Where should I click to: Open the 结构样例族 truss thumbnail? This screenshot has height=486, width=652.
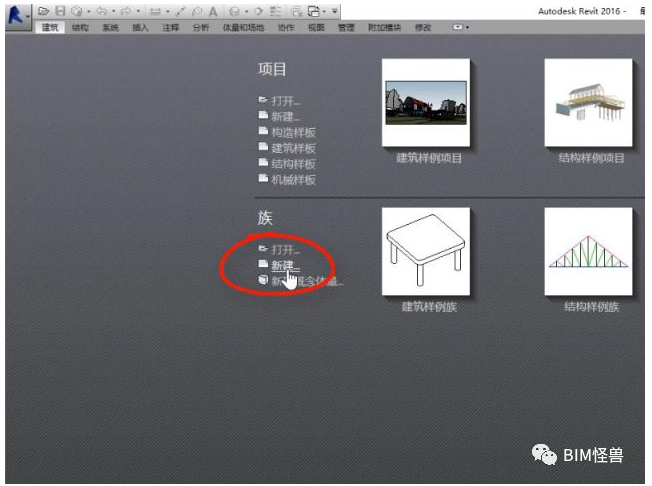tap(588, 251)
